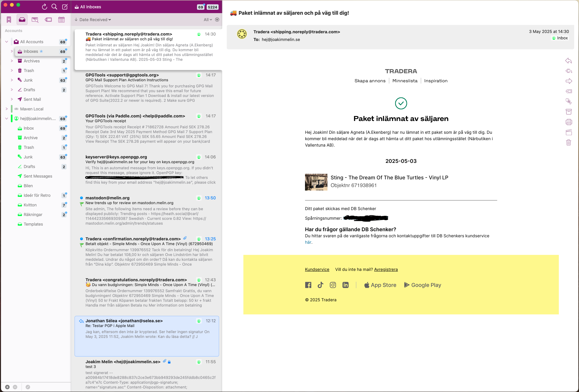579x392 pixels.
Task: Expand the Inboxes folder chevron
Action: point(12,51)
